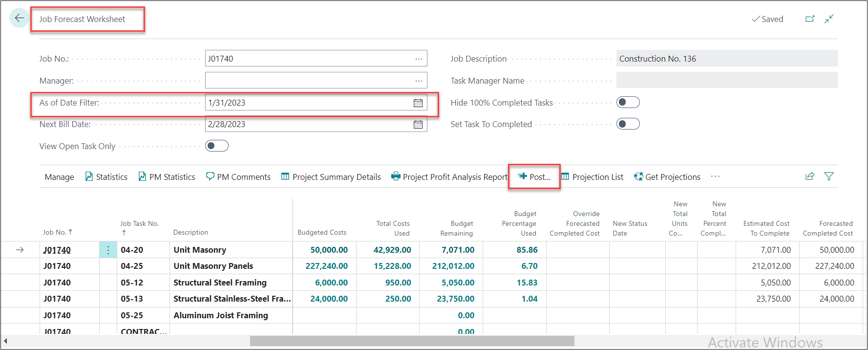Open the As of Date Filter calendar
The height and width of the screenshot is (350, 868).
(x=418, y=103)
